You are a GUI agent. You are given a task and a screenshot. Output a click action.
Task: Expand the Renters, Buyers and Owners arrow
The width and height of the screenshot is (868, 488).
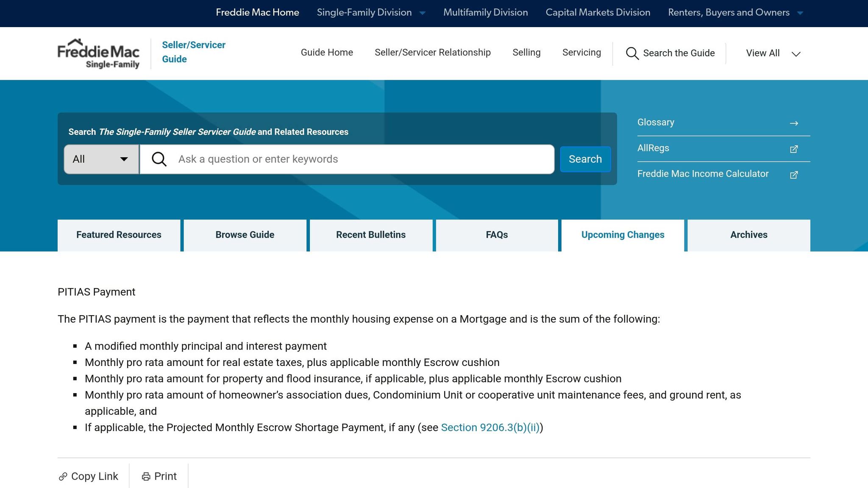(x=800, y=13)
